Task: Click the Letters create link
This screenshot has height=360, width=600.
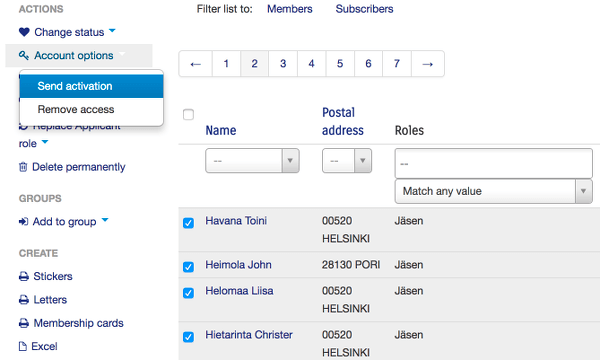Action: [x=50, y=300]
